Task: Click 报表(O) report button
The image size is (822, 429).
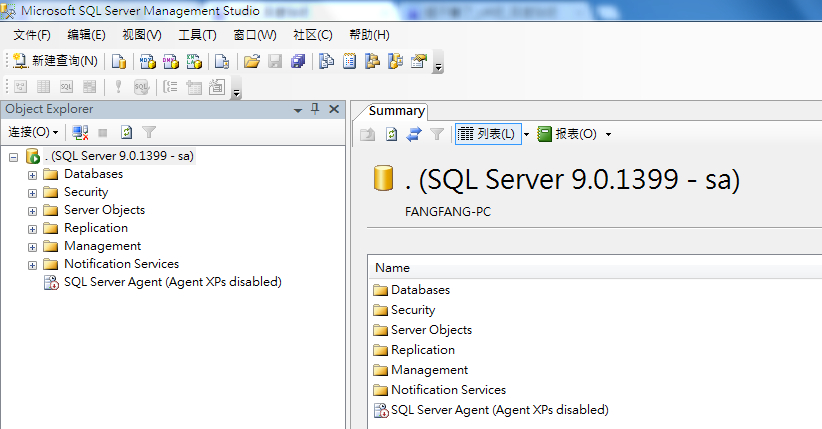Action: pyautogui.click(x=569, y=134)
